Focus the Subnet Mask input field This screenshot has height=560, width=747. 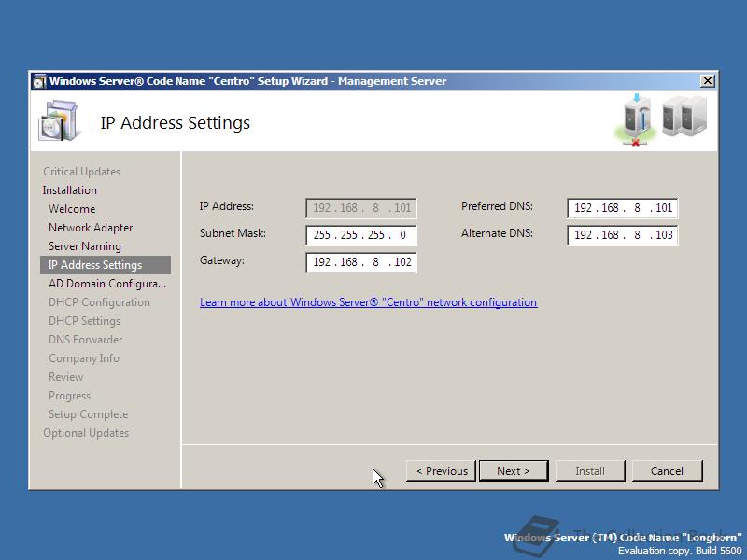point(361,235)
